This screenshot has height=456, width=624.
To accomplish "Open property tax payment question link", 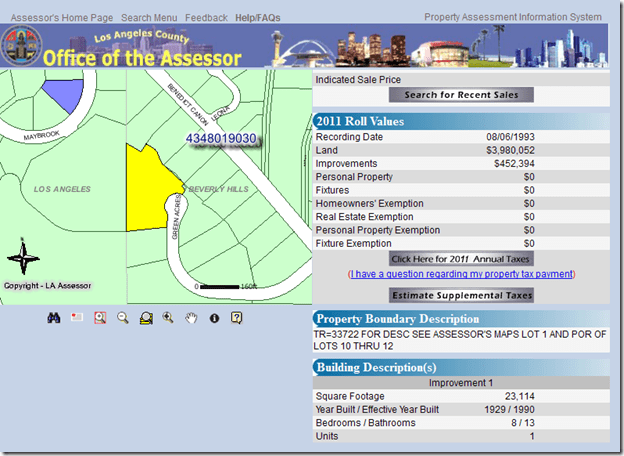I will [x=461, y=274].
